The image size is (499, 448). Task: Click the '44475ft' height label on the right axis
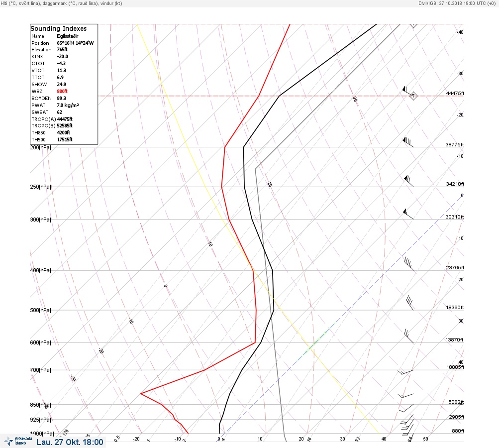click(455, 93)
